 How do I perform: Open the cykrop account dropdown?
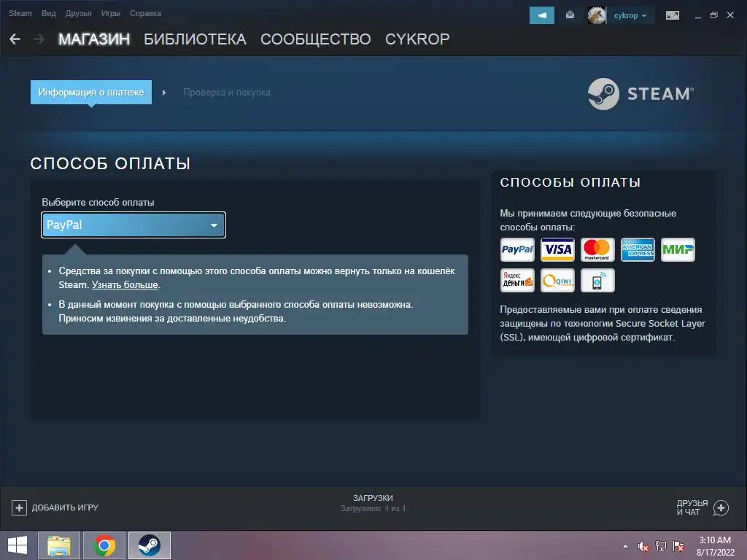tap(630, 16)
